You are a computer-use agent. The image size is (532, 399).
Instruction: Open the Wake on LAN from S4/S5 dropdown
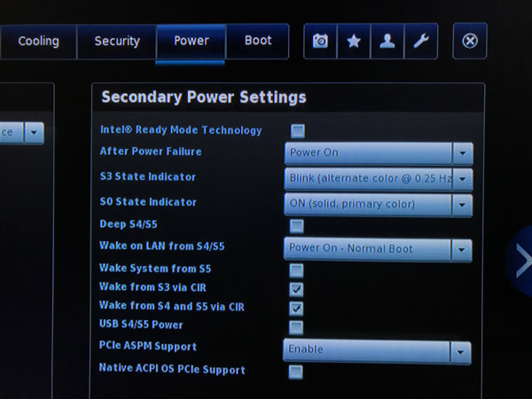(x=378, y=250)
